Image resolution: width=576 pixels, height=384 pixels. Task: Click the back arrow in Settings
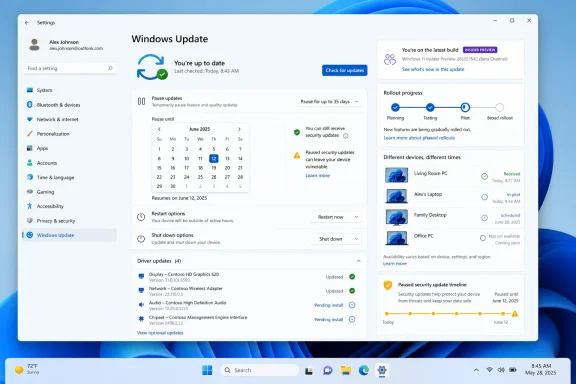[27, 23]
